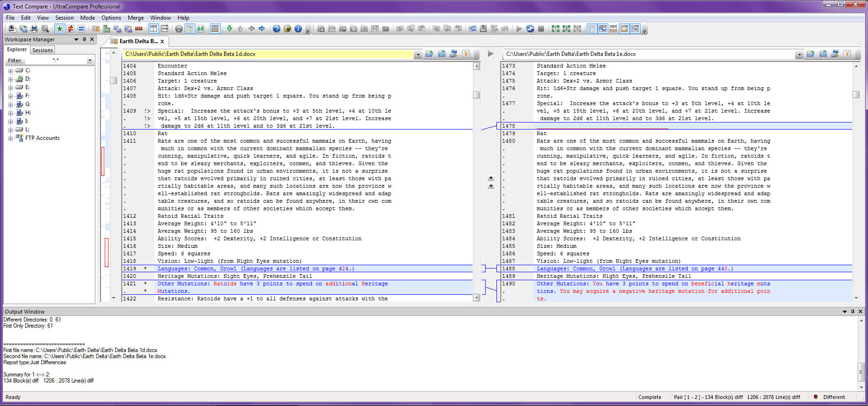Viewport: 868px width, 406px height.
Task: Toggle vertical side-by-side layout
Action: point(154,29)
